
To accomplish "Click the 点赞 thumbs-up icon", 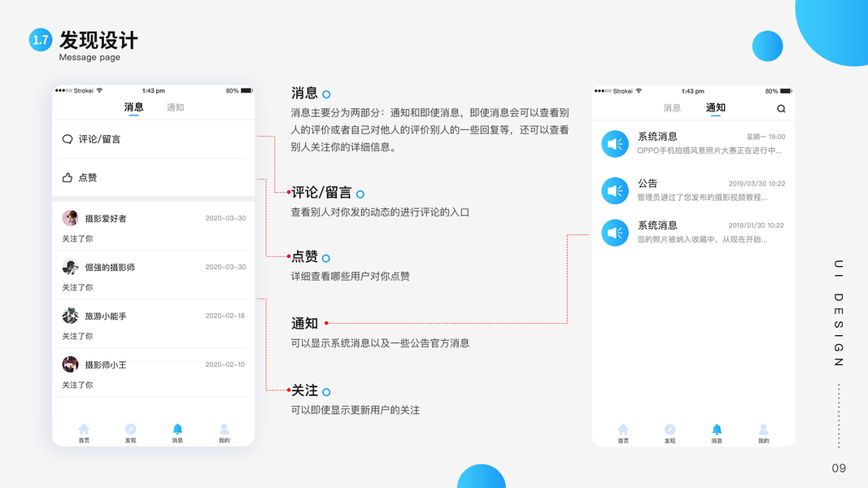I will (x=68, y=177).
